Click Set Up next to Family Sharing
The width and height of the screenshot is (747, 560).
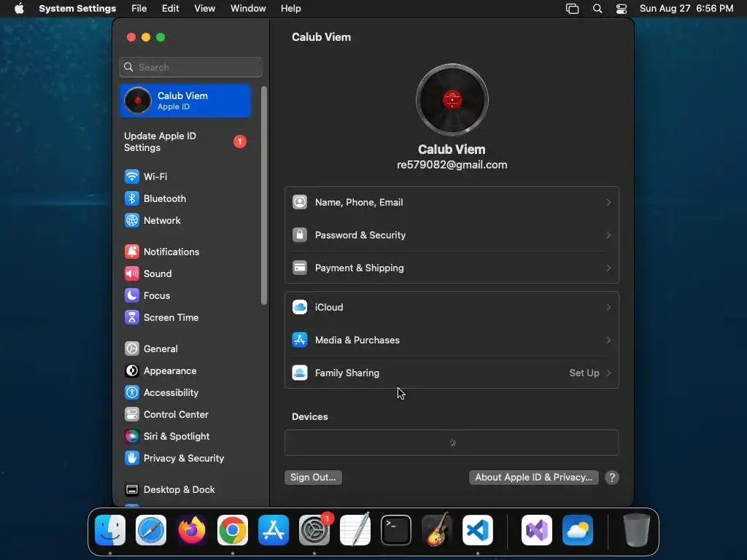pyautogui.click(x=584, y=373)
